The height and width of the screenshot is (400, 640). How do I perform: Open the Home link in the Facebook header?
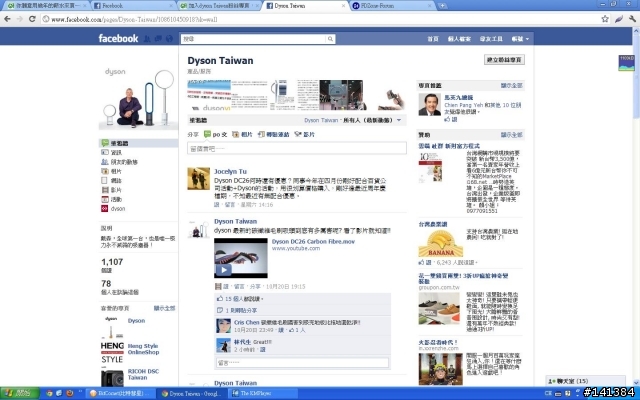[433, 39]
